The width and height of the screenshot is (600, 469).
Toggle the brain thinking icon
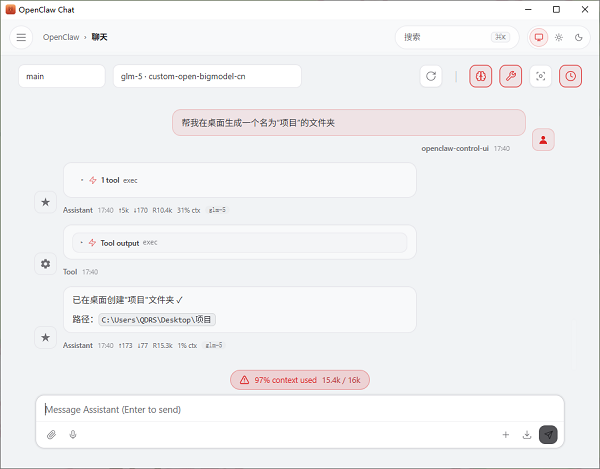(481, 76)
